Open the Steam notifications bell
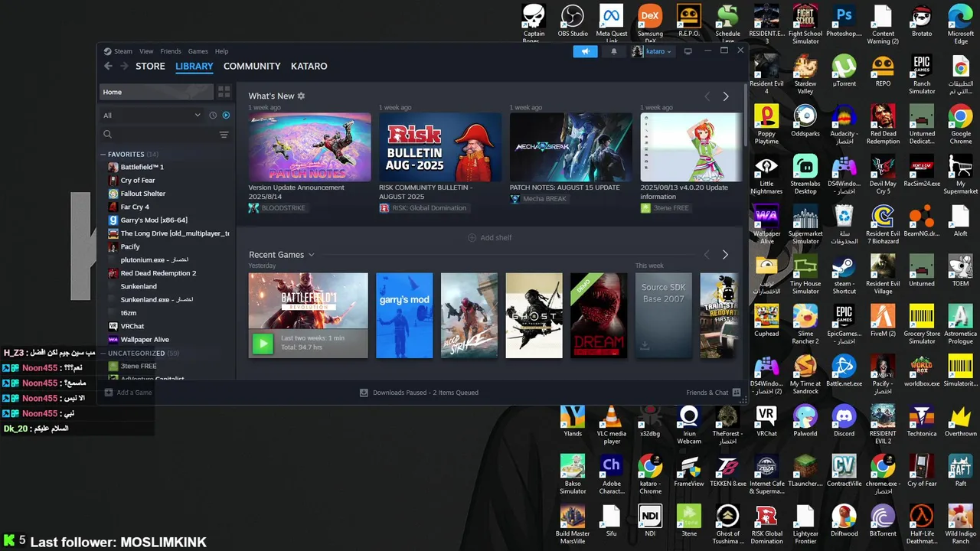980x551 pixels. (x=613, y=51)
